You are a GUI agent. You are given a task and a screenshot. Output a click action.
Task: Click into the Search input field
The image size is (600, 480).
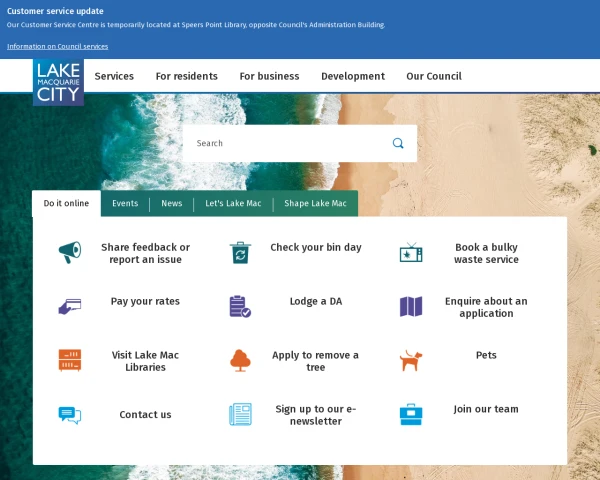[x=285, y=143]
